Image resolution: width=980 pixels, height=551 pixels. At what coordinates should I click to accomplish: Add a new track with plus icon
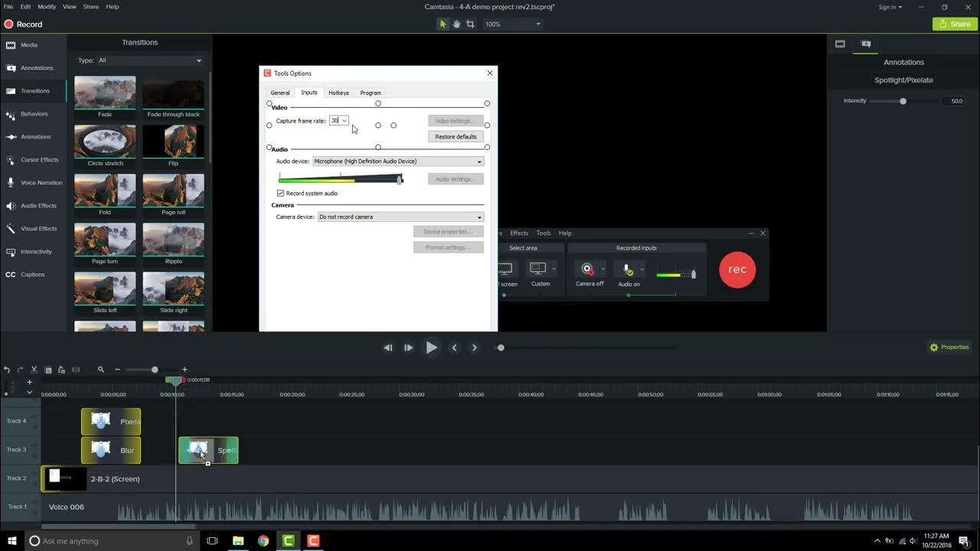tap(29, 382)
